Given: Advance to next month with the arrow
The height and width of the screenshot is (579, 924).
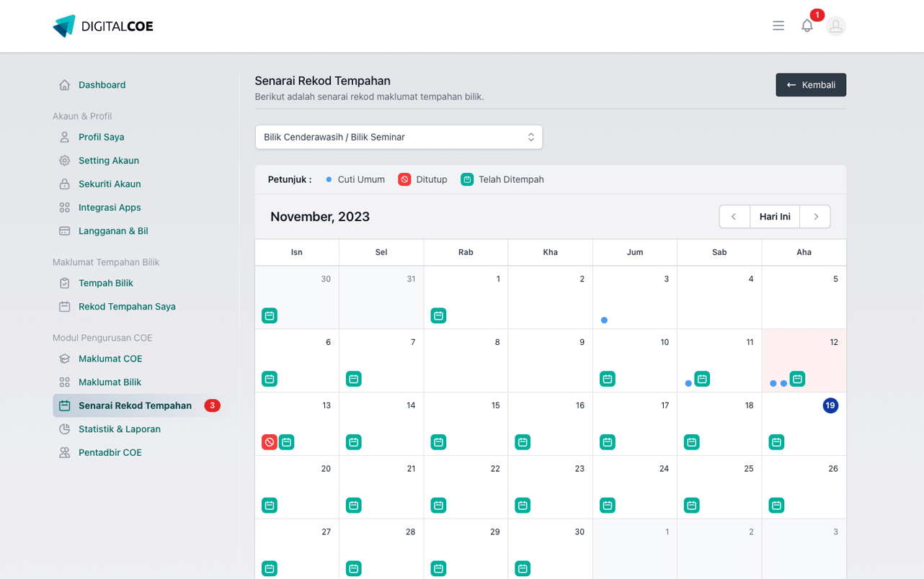Looking at the screenshot, I should (815, 217).
